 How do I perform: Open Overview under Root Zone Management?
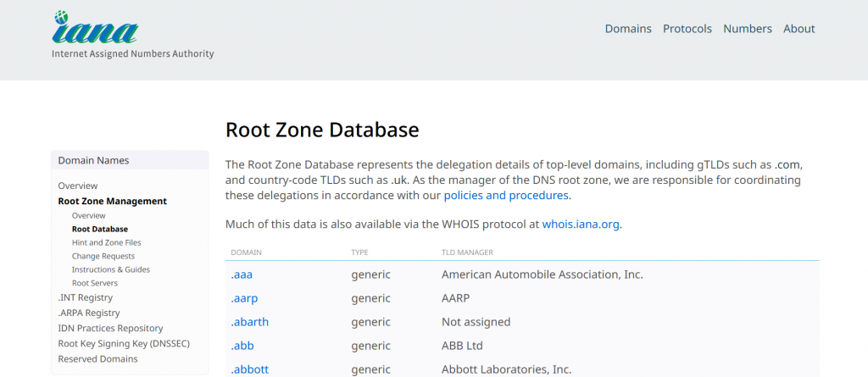pos(88,216)
